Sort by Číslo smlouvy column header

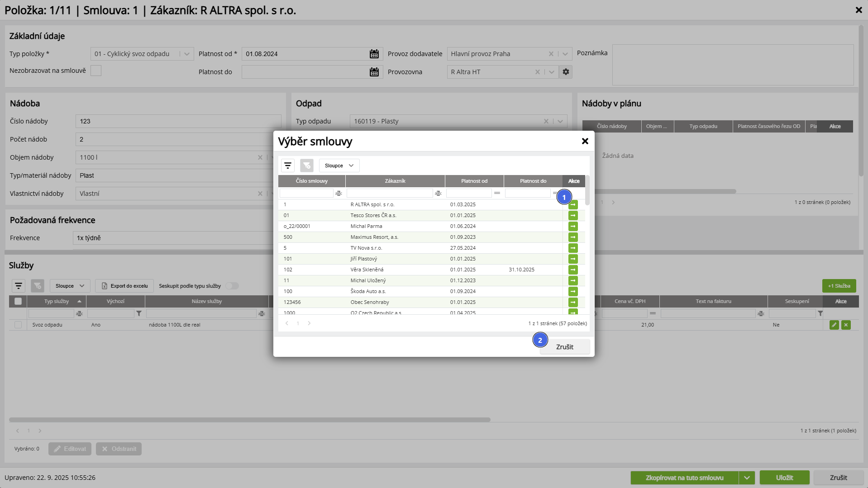coord(312,181)
